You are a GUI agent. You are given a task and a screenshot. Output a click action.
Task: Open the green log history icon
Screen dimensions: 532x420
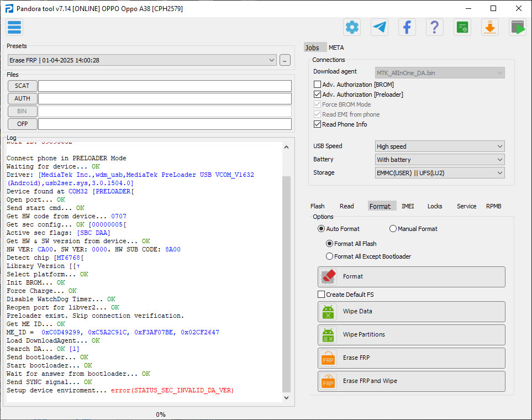click(x=462, y=27)
